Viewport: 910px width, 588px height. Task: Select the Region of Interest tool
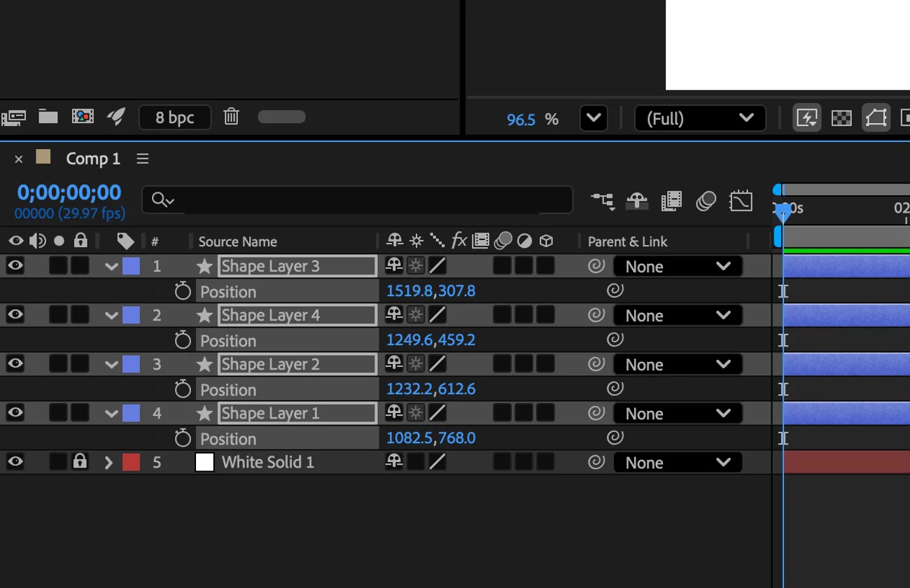[x=876, y=118]
